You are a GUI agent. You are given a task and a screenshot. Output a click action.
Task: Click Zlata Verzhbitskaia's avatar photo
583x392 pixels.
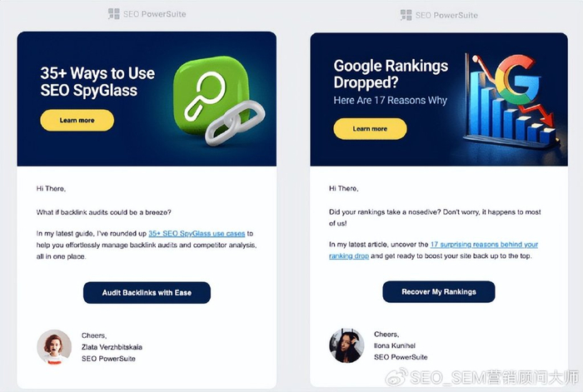coord(54,347)
